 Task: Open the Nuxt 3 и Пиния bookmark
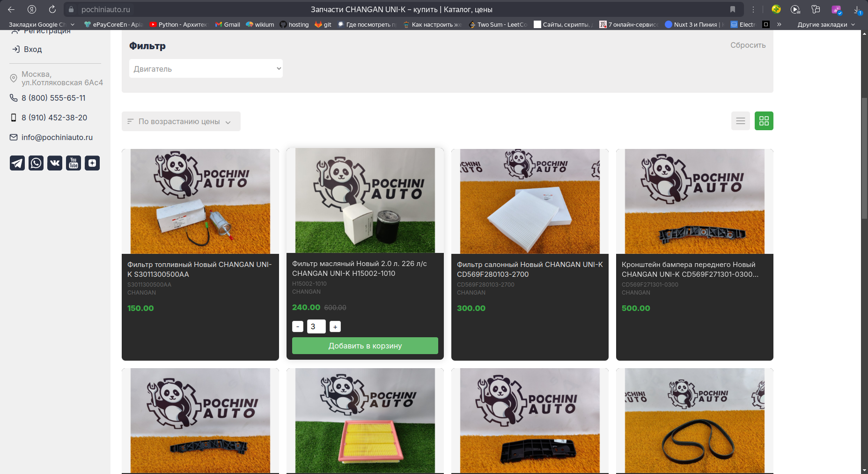(x=695, y=24)
